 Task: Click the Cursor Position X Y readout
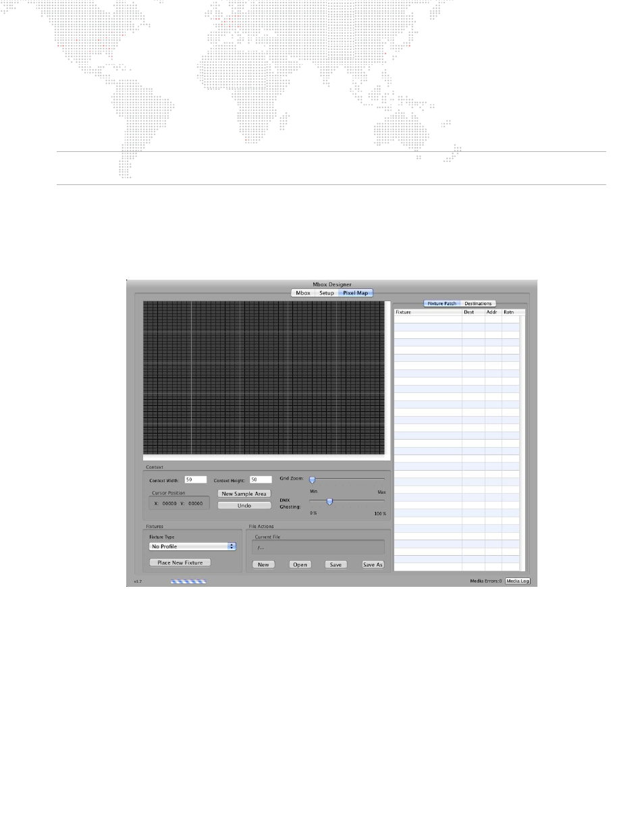(x=179, y=504)
